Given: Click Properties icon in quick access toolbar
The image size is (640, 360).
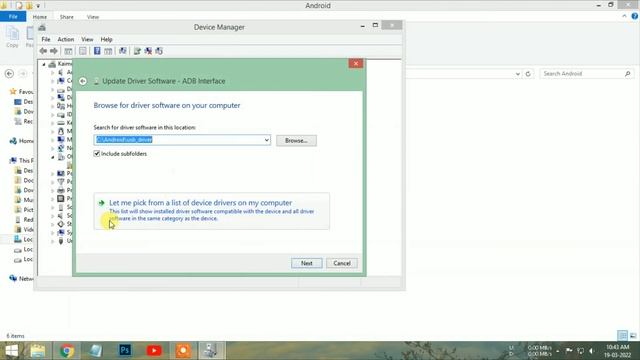Looking at the screenshot, I should pos(19,6).
